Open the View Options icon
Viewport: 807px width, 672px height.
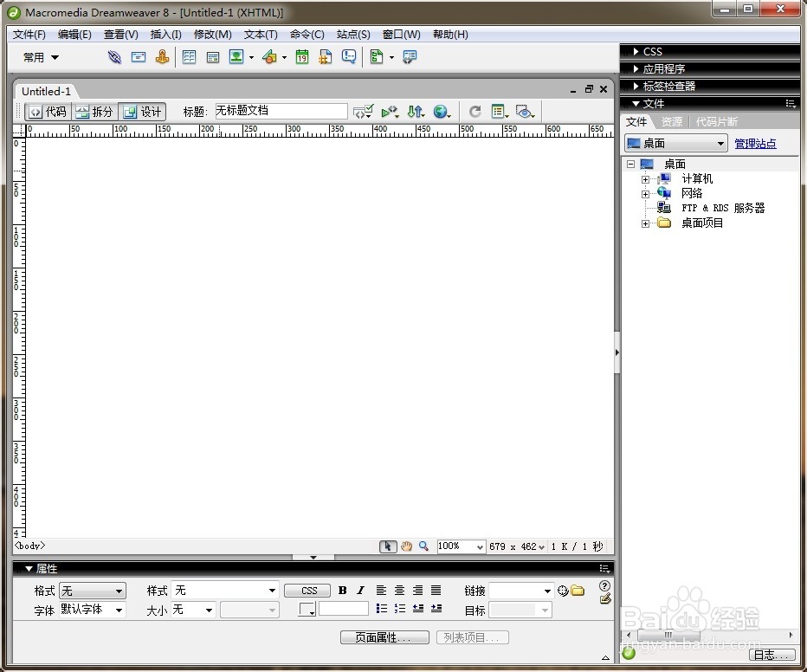point(500,112)
